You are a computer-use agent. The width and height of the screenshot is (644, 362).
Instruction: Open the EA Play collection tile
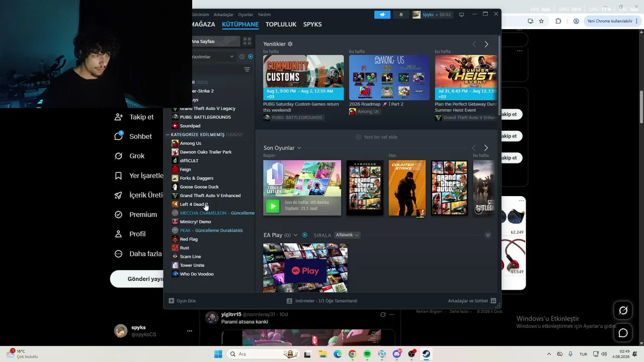tap(305, 267)
